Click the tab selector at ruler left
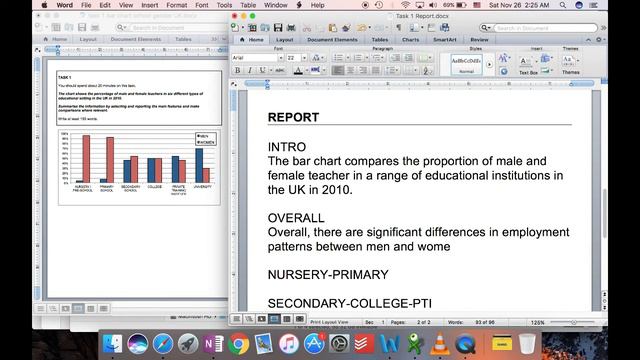This screenshot has width=640, height=360. (x=233, y=84)
